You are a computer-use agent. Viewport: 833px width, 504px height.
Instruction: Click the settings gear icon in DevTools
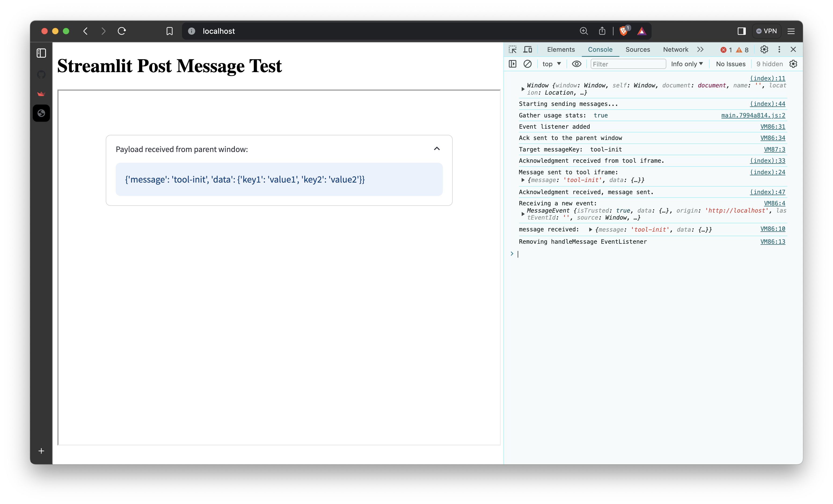(x=764, y=49)
